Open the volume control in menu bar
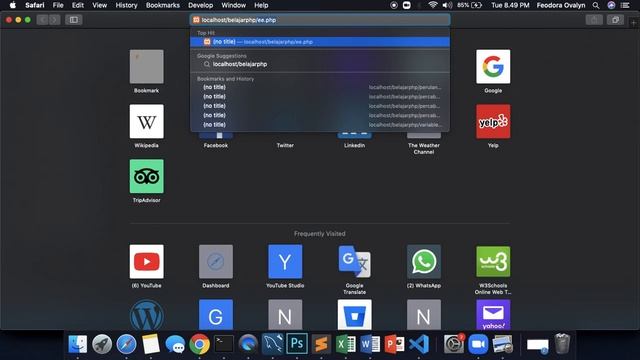The image size is (640, 360). [447, 5]
